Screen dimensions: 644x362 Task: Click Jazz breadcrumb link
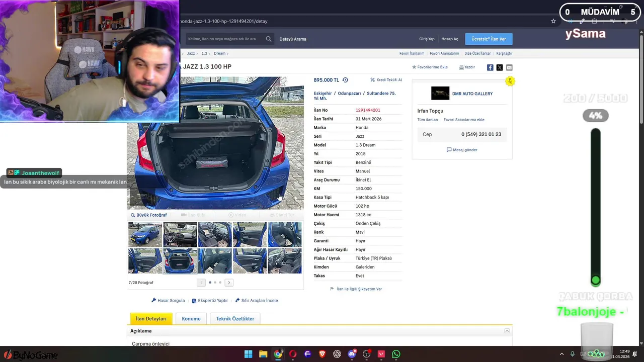[x=191, y=53]
